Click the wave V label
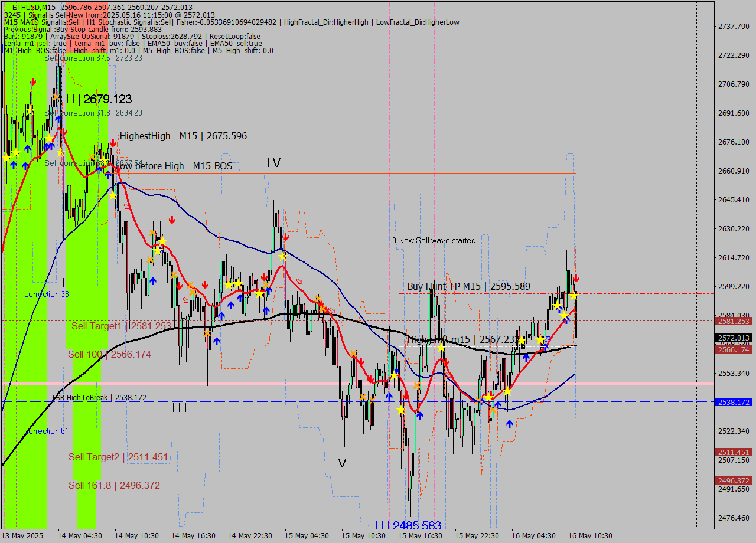The width and height of the screenshot is (756, 543). (x=342, y=463)
